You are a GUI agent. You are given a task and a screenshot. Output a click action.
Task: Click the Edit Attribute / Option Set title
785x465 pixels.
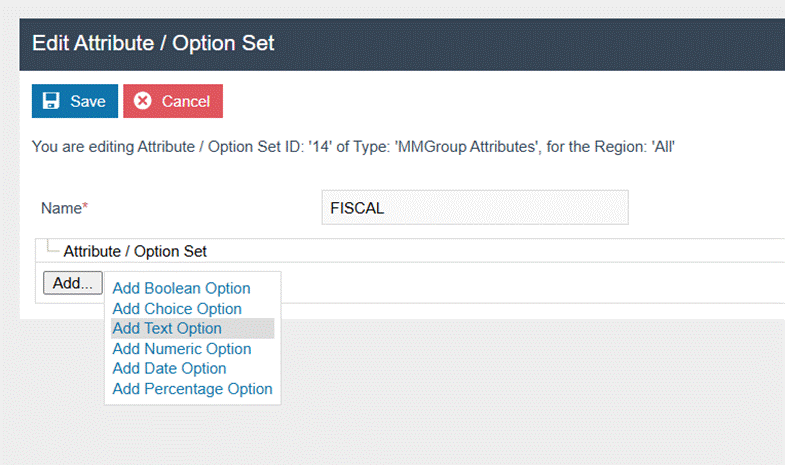click(153, 43)
